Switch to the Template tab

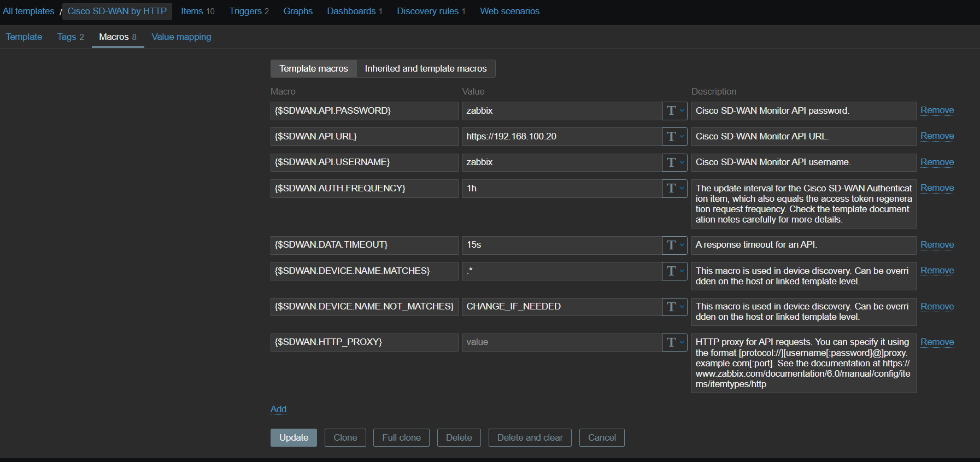pos(24,37)
